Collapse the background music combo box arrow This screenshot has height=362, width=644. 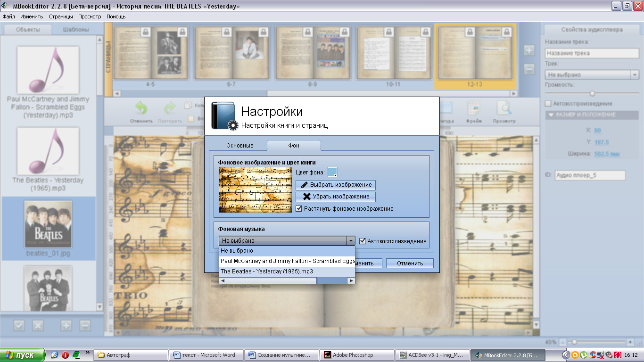[x=351, y=241]
